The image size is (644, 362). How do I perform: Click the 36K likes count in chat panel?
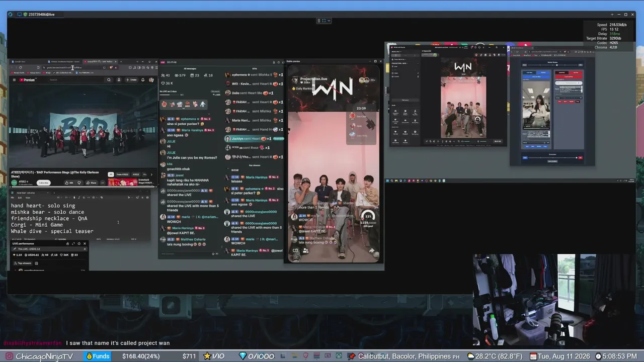[x=167, y=83]
